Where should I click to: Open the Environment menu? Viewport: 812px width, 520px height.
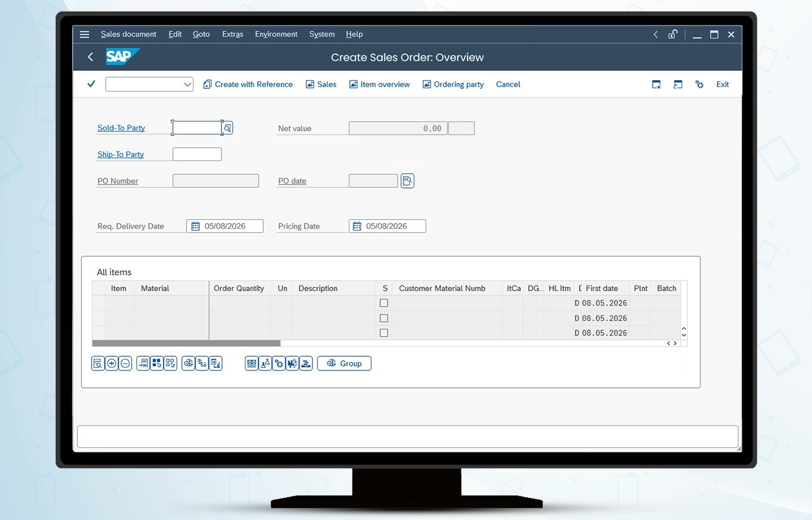pyautogui.click(x=276, y=34)
